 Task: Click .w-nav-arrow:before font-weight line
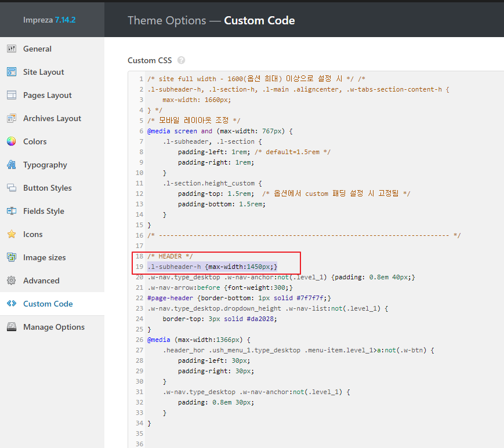coord(220,287)
